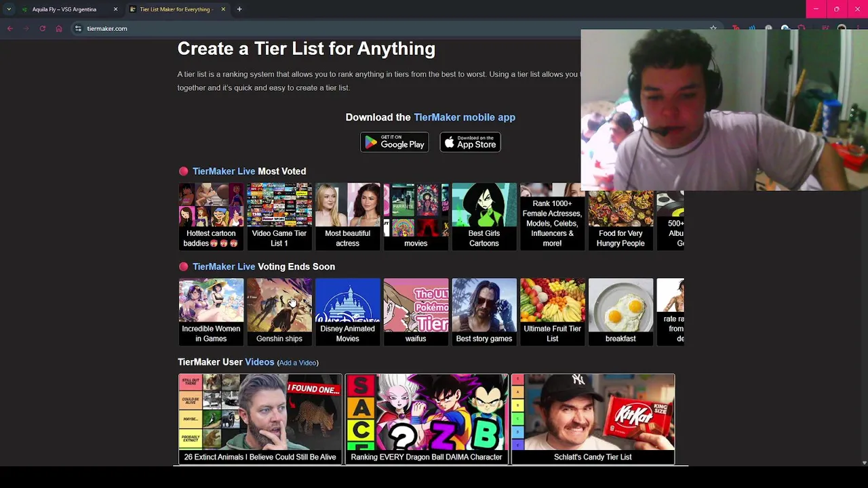Open the breakfast tier list

[x=620, y=312]
